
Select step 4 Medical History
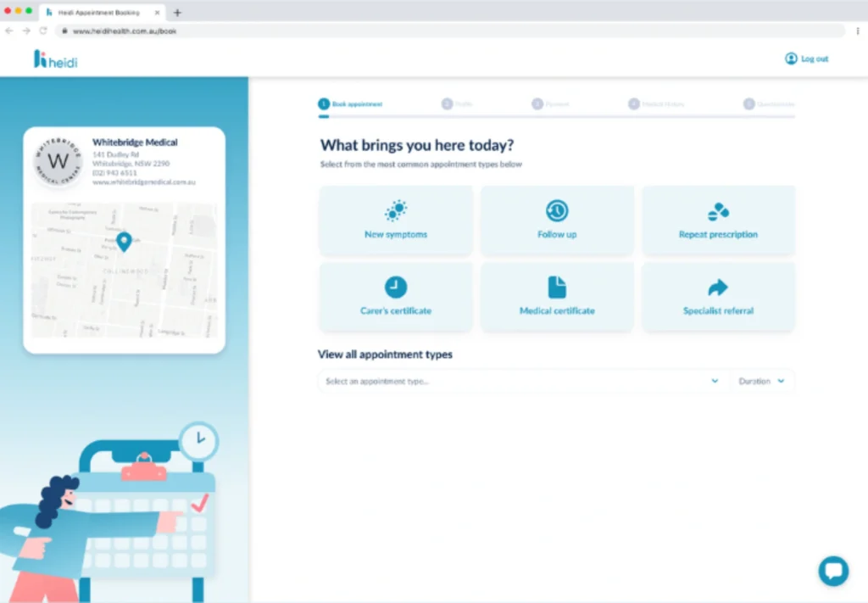coord(656,103)
